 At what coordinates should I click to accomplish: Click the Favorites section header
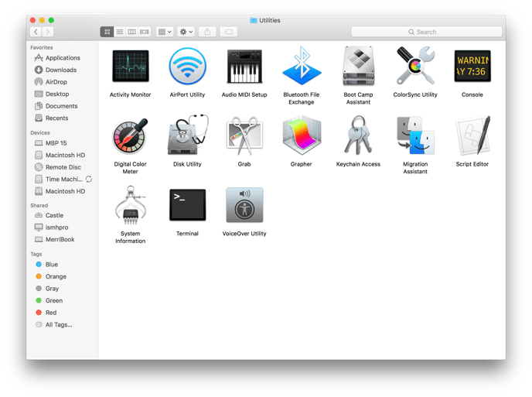[42, 47]
